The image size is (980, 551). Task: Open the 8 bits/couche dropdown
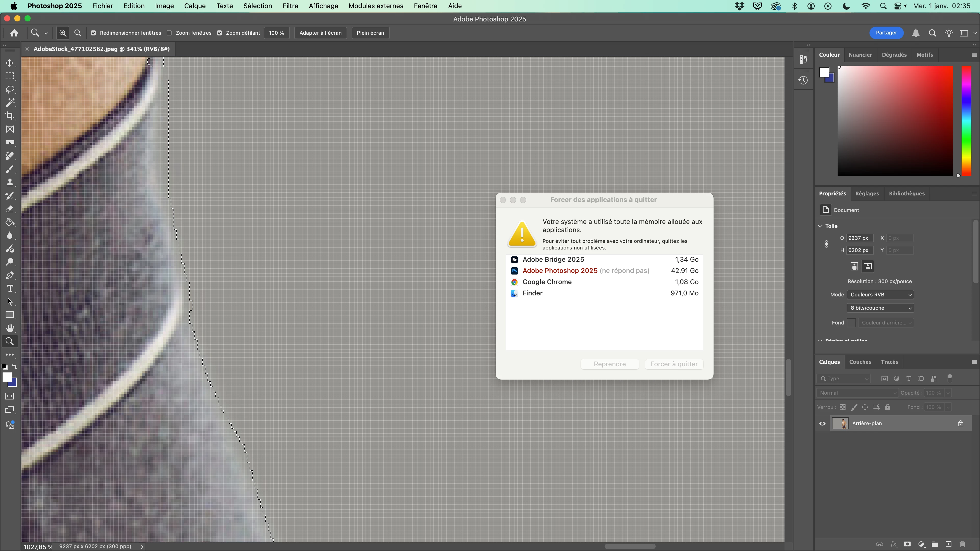point(880,308)
